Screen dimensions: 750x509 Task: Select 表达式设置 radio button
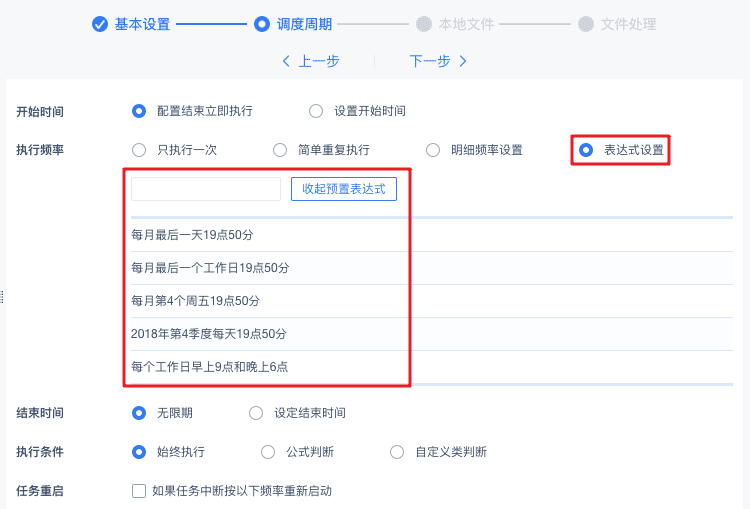click(x=586, y=150)
